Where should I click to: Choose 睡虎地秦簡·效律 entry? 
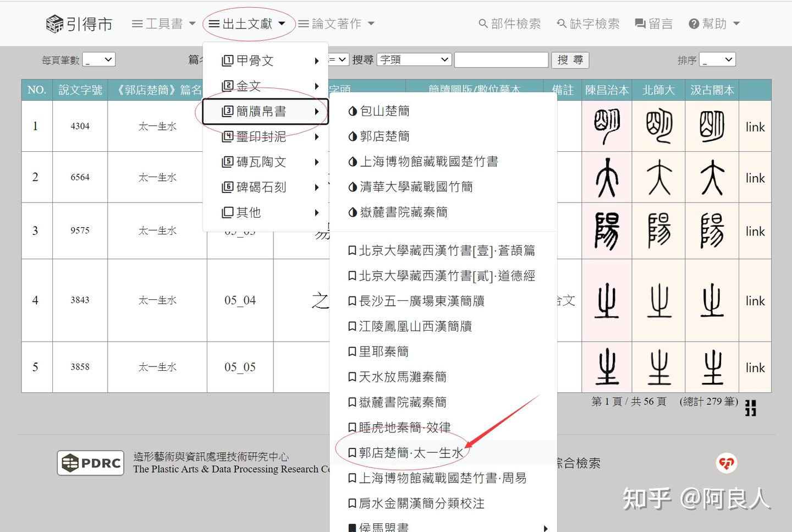(x=399, y=428)
